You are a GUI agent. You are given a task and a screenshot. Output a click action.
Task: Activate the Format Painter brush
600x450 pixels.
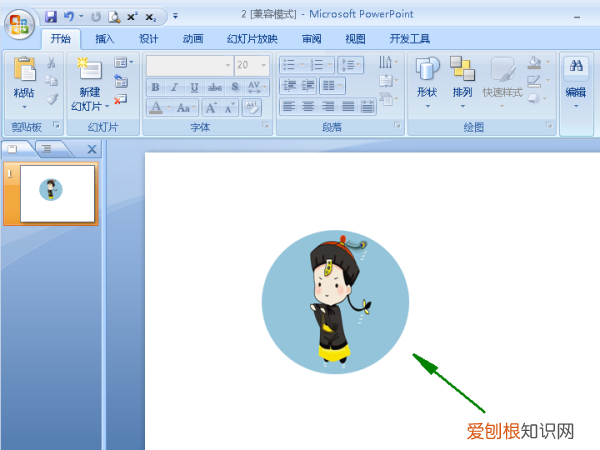coord(52,99)
